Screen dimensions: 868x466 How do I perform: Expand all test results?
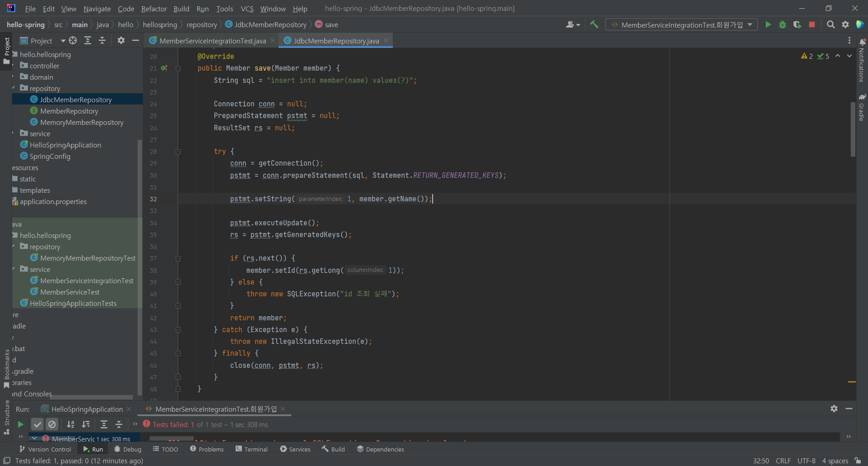pos(104,424)
